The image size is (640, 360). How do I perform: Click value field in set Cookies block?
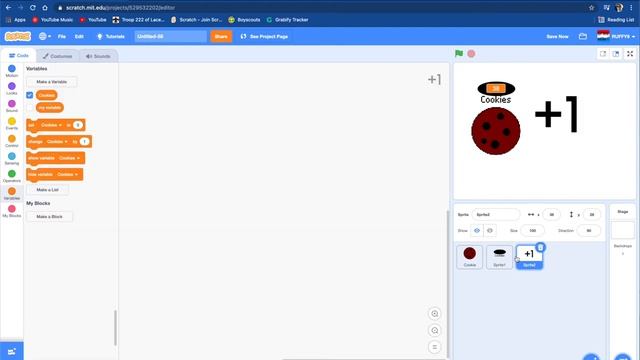(x=78, y=125)
